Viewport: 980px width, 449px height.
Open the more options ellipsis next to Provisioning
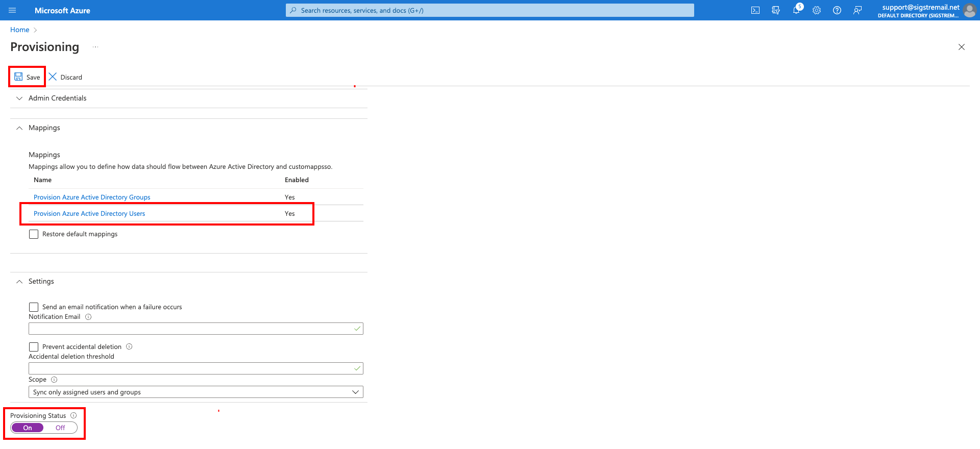pos(95,47)
